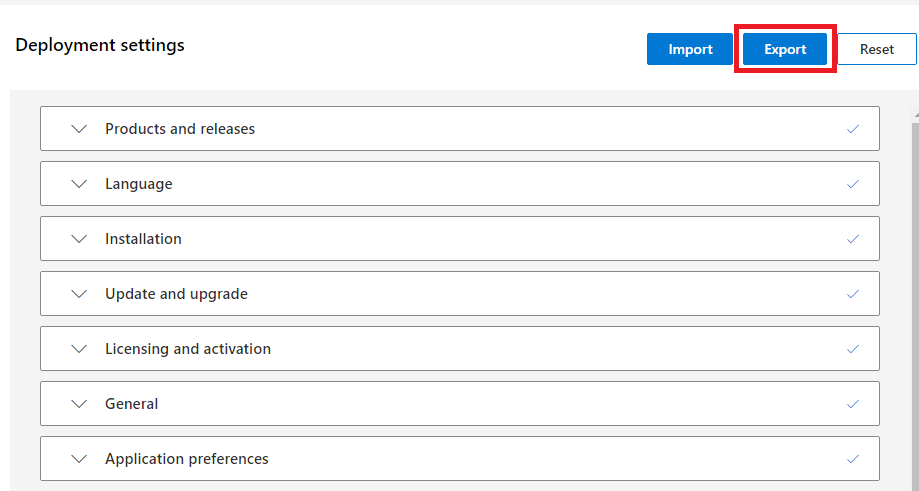This screenshot has height=491, width=919.
Task: Click the Installation row checkmark icon
Action: pos(853,239)
